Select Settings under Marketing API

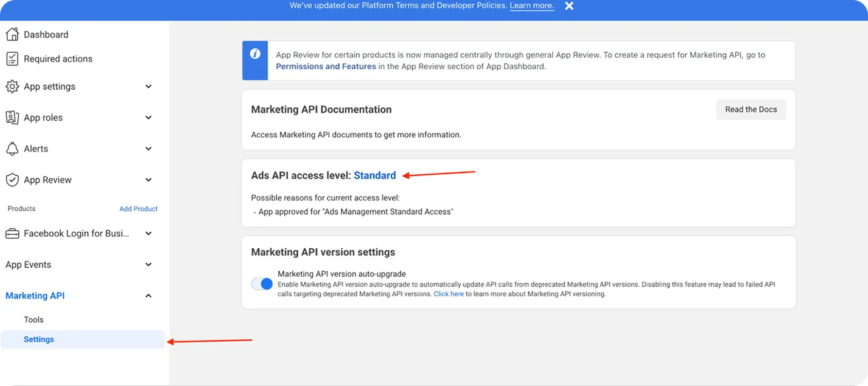[x=83, y=339]
